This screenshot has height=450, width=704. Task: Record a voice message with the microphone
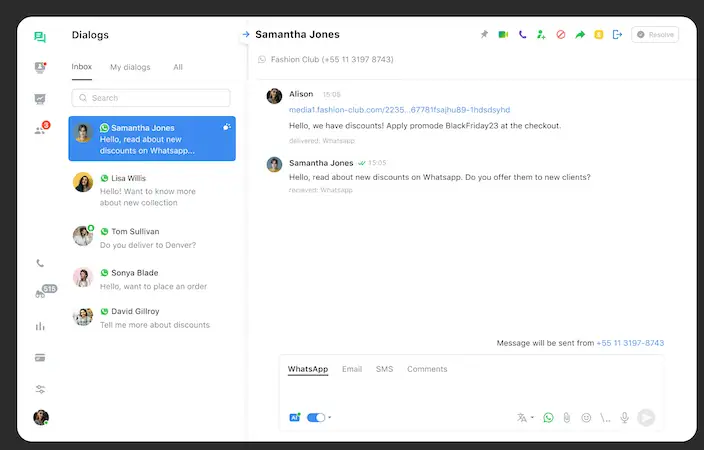[x=625, y=417]
